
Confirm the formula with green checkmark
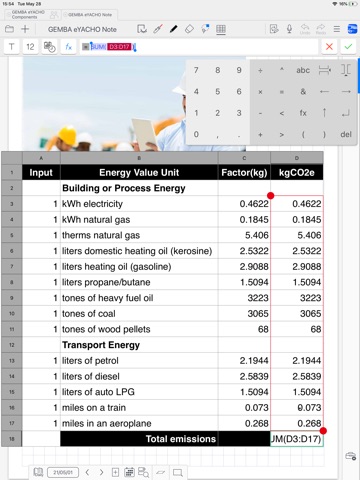[x=348, y=47]
